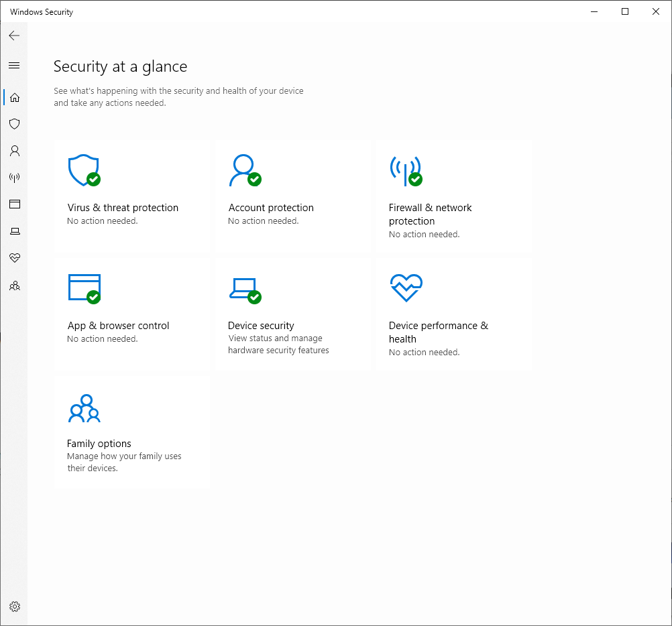Click 'View status and manage hardware security features'
The height and width of the screenshot is (626, 672).
pyautogui.click(x=278, y=345)
